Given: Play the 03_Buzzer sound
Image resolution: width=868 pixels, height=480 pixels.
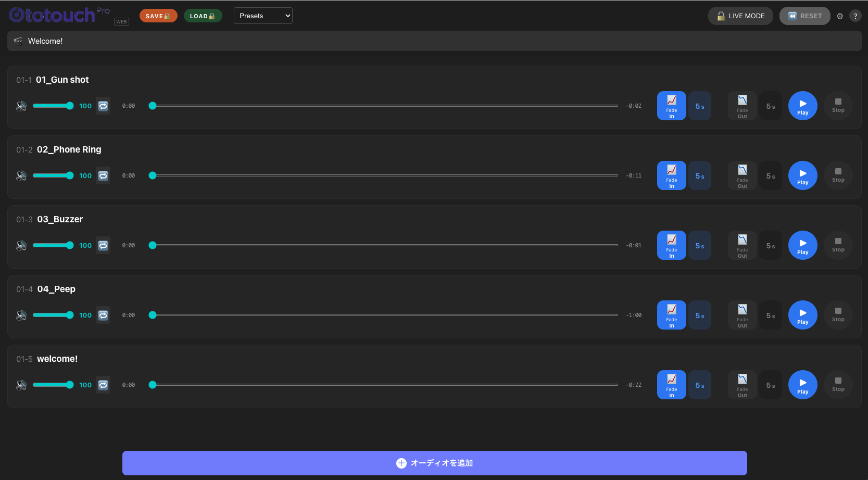Looking at the screenshot, I should pyautogui.click(x=803, y=245).
